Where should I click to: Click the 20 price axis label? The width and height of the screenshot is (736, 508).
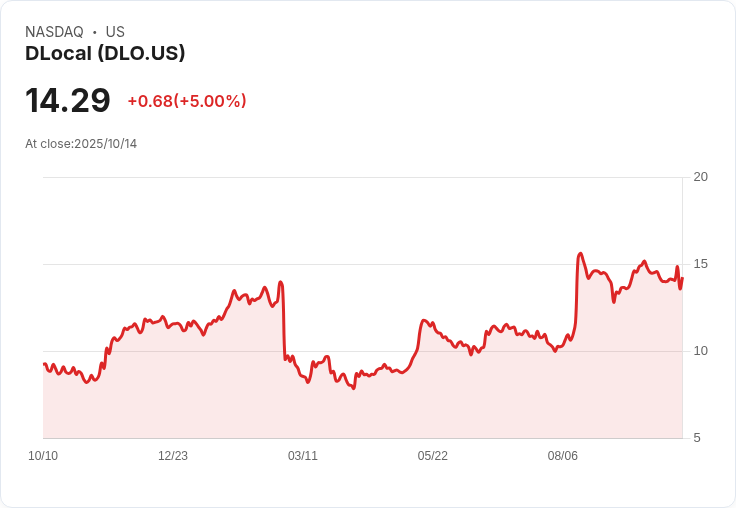[701, 177]
